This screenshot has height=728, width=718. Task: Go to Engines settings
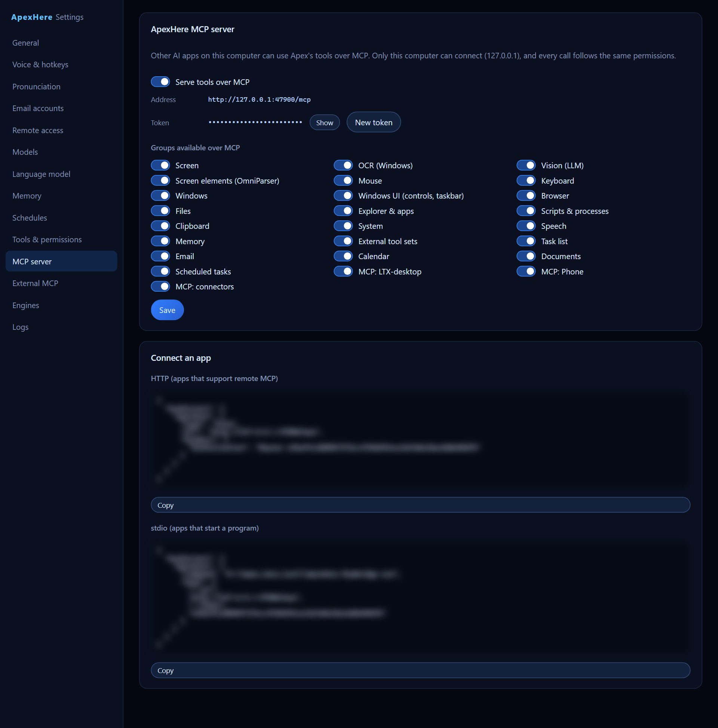tap(61, 305)
